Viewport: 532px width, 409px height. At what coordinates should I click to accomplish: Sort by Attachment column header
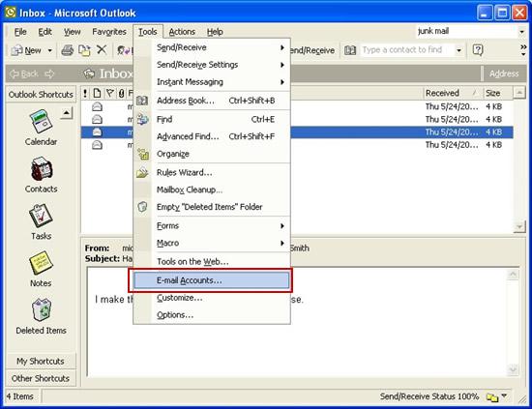point(121,93)
